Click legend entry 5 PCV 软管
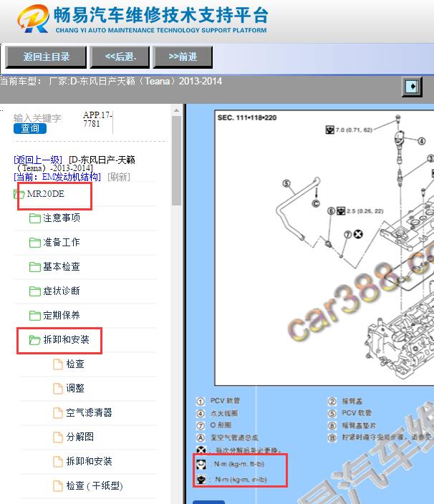The image size is (434, 504). point(349,413)
